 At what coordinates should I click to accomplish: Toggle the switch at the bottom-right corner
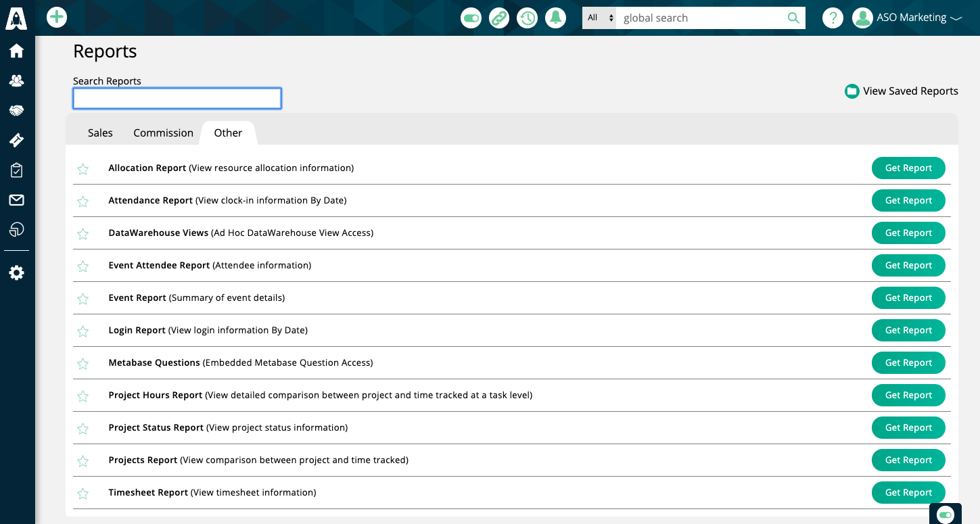[x=946, y=515]
